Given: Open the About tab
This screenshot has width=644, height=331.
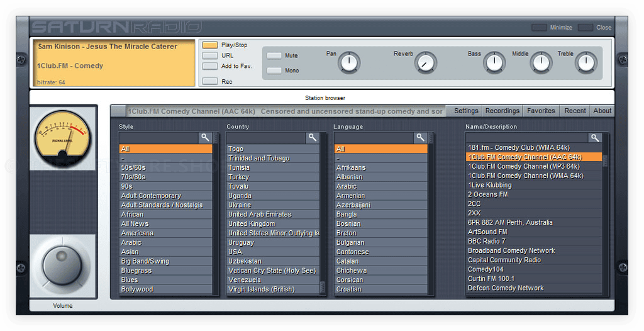Looking at the screenshot, I should 602,111.
